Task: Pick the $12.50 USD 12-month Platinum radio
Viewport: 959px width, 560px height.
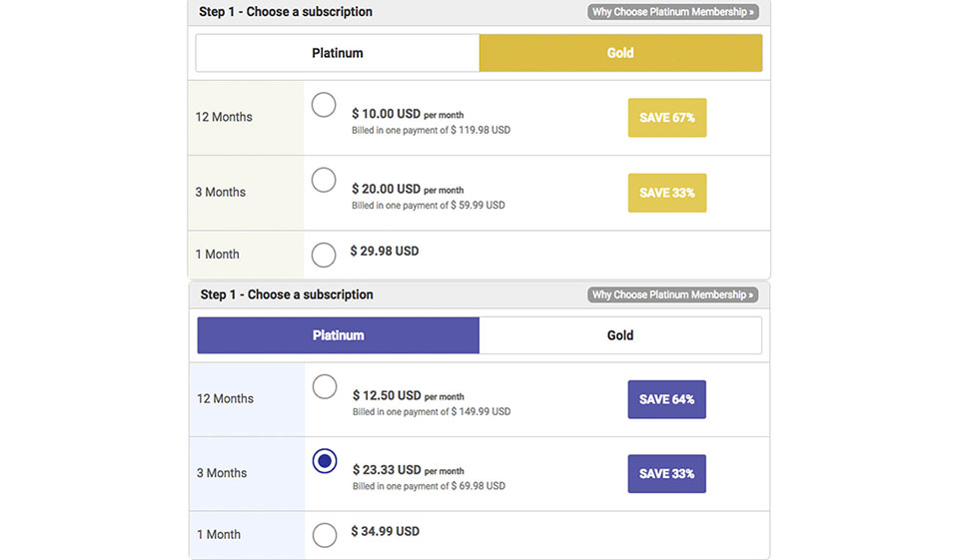Action: click(325, 386)
